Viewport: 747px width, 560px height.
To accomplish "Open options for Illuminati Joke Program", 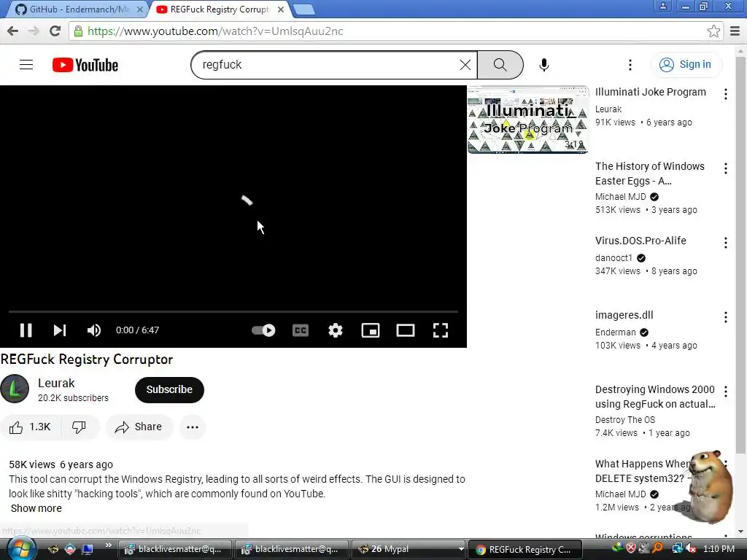I will coord(726,94).
